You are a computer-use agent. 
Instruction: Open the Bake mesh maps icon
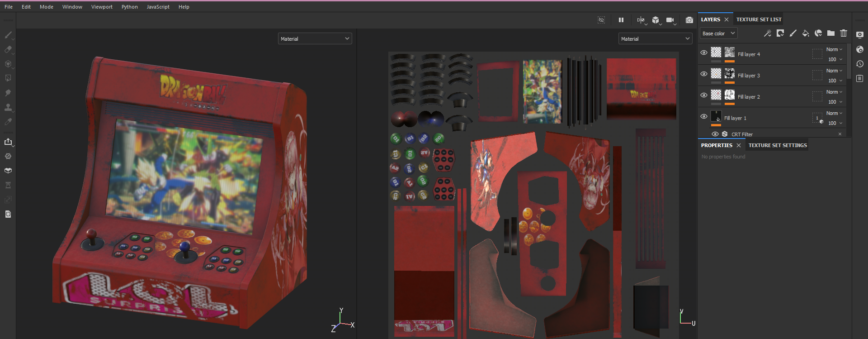click(8, 171)
